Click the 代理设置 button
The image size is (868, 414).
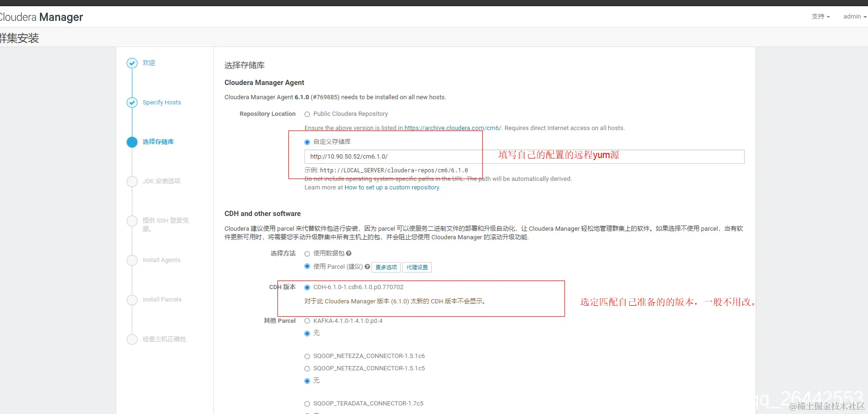coord(417,267)
